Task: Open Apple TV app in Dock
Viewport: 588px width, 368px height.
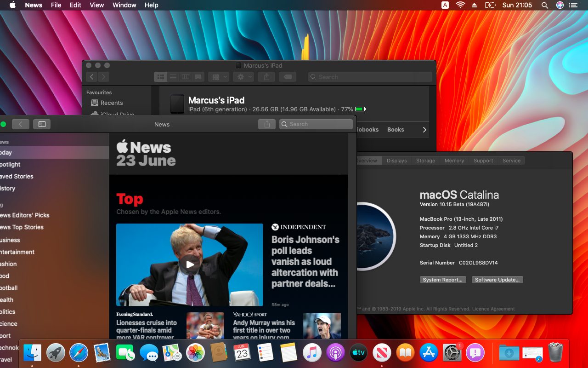Action: tap(359, 353)
